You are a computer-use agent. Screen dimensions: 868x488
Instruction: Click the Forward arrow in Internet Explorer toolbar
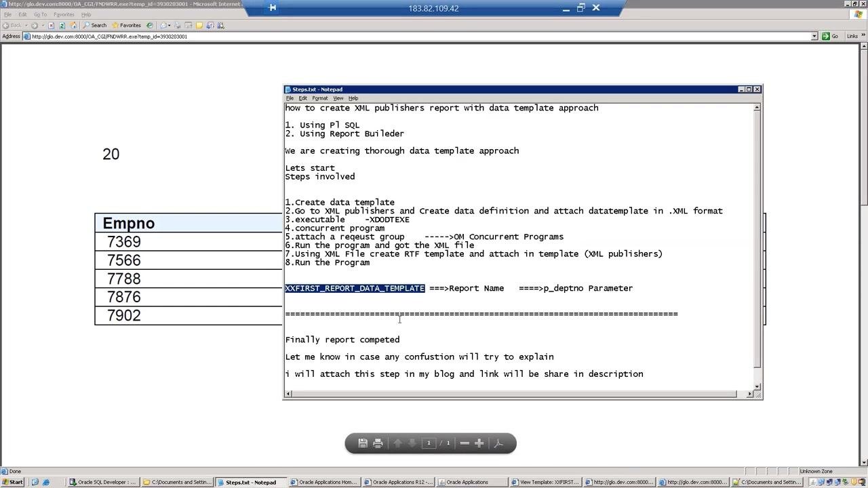click(34, 25)
